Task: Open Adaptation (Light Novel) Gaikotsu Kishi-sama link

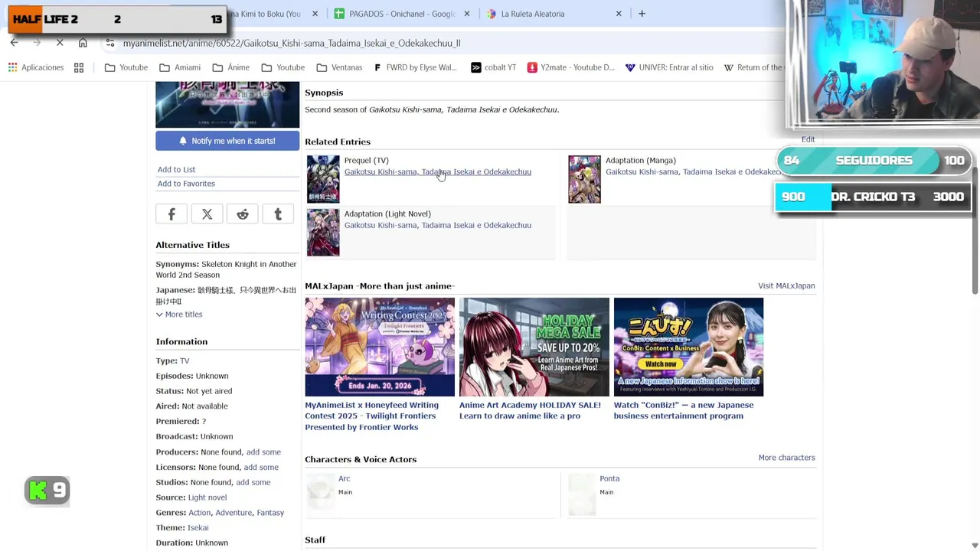Action: [437, 225]
